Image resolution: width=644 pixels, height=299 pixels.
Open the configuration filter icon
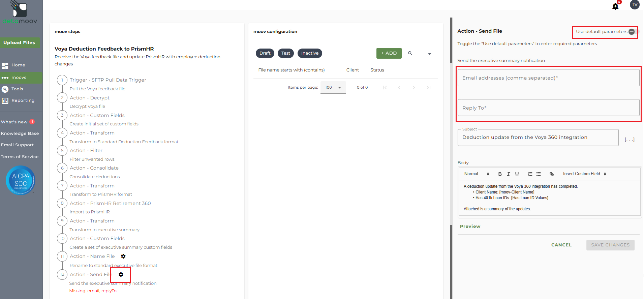pos(430,53)
